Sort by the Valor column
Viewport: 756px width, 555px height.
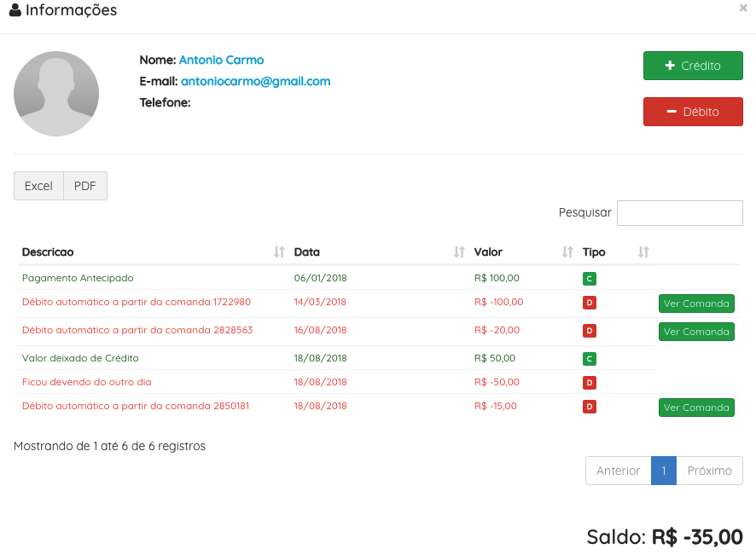coord(524,252)
